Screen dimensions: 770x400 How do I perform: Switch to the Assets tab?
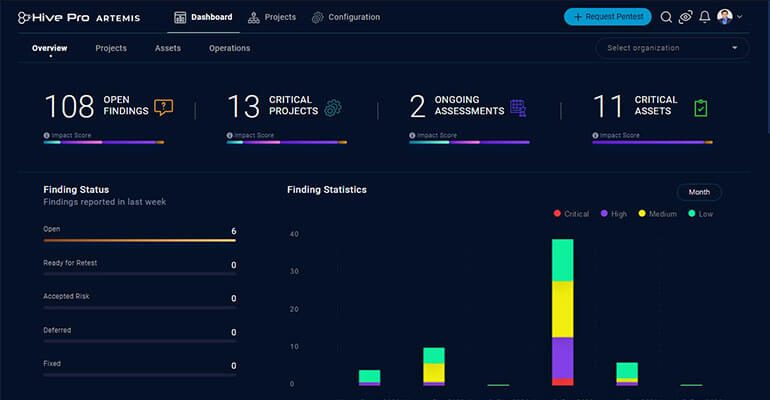(x=167, y=48)
